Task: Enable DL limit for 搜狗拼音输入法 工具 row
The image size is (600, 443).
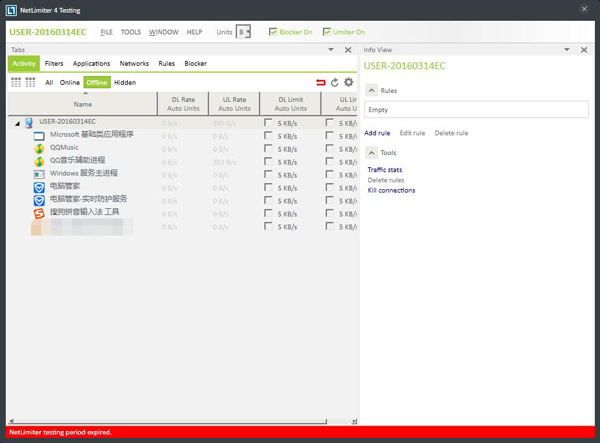Action: [268, 213]
